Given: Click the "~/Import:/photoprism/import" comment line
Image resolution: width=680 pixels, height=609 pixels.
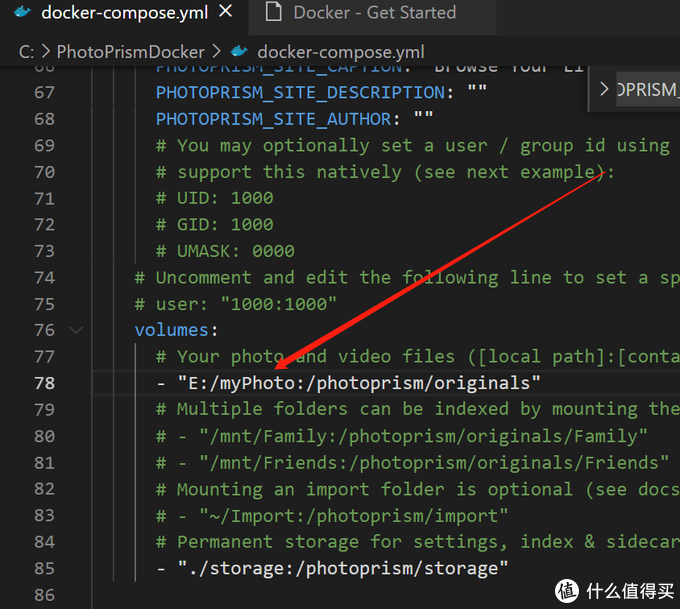Looking at the screenshot, I should pos(332,516).
